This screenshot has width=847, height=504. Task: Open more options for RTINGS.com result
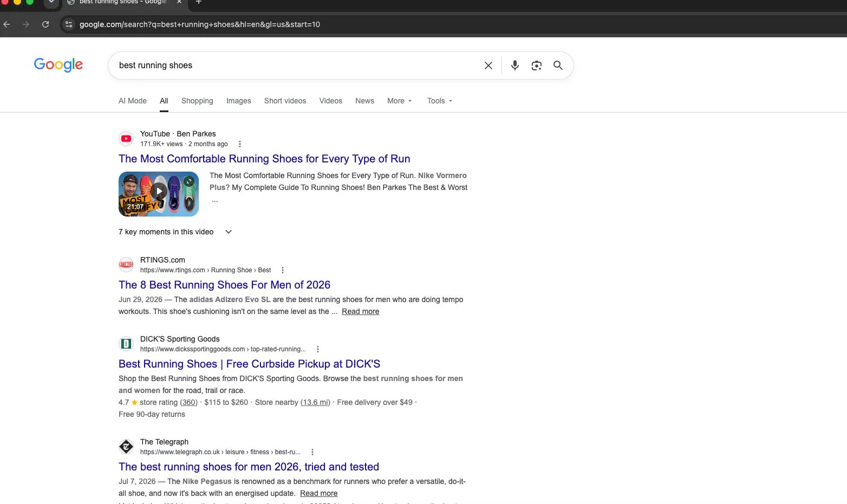coord(283,270)
